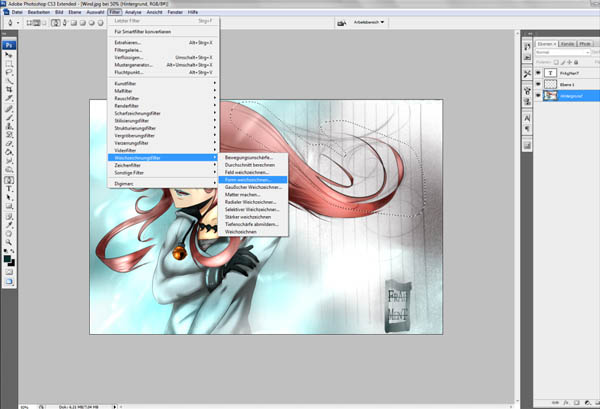Open the History panel dock icon

pos(527,47)
